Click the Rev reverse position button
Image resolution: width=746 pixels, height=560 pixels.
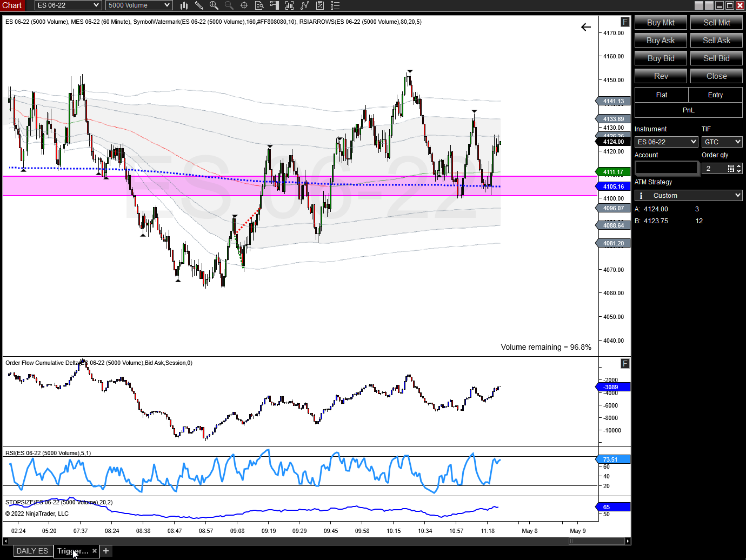(x=661, y=76)
